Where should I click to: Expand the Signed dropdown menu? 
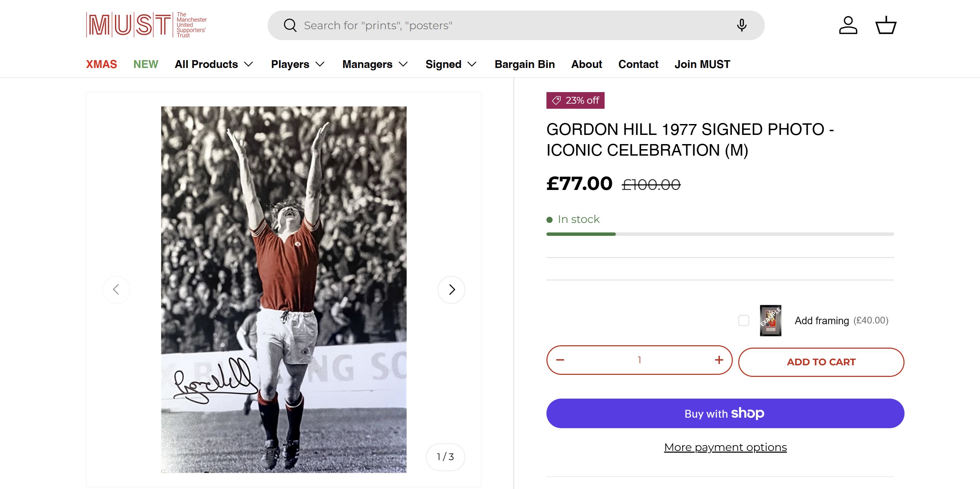451,64
